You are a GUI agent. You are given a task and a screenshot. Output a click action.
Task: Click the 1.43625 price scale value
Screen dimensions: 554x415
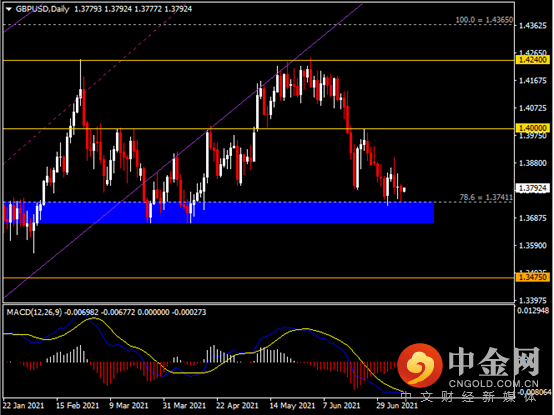[x=532, y=26]
